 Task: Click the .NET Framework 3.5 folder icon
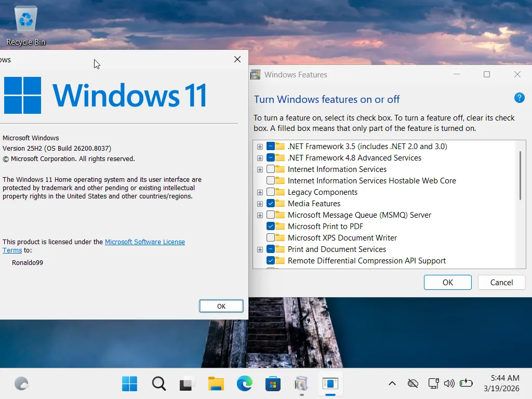tap(280, 146)
